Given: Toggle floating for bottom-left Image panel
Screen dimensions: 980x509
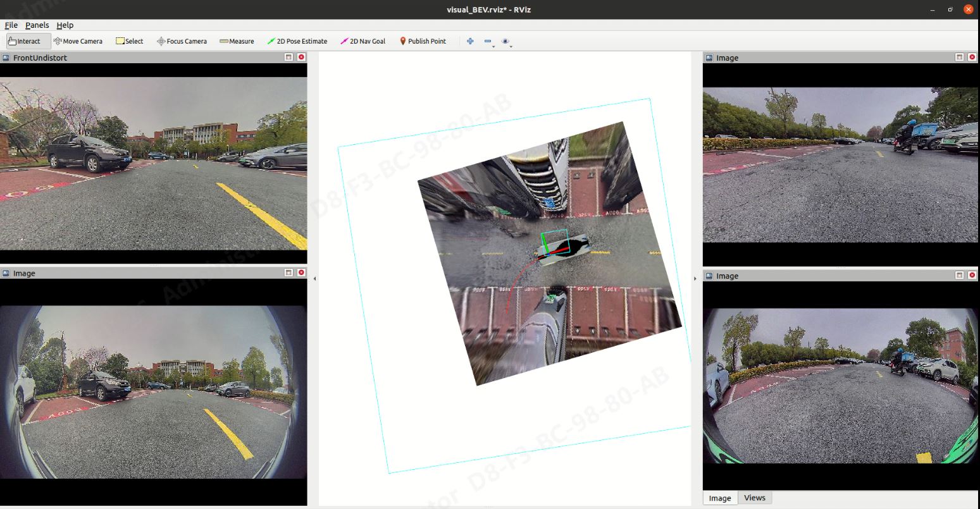Looking at the screenshot, I should [288, 273].
